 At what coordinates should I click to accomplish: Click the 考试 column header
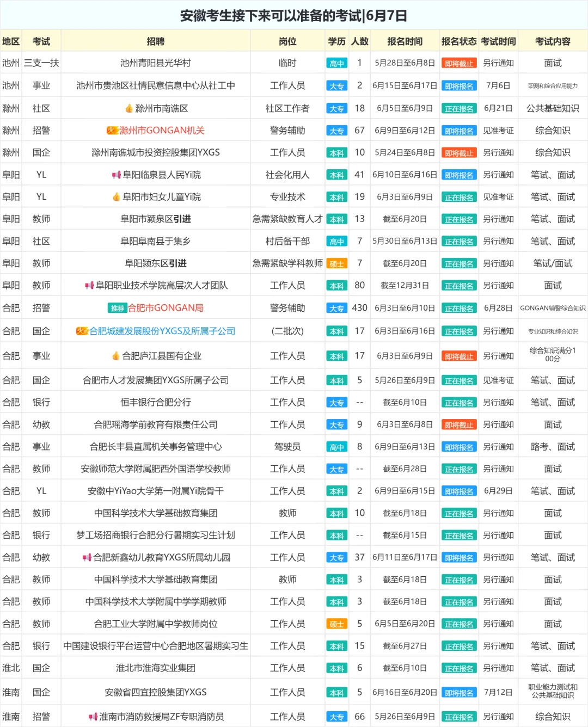tap(41, 41)
